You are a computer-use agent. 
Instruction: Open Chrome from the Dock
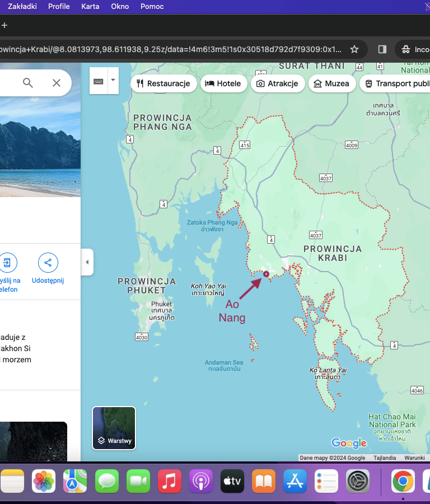[403, 481]
